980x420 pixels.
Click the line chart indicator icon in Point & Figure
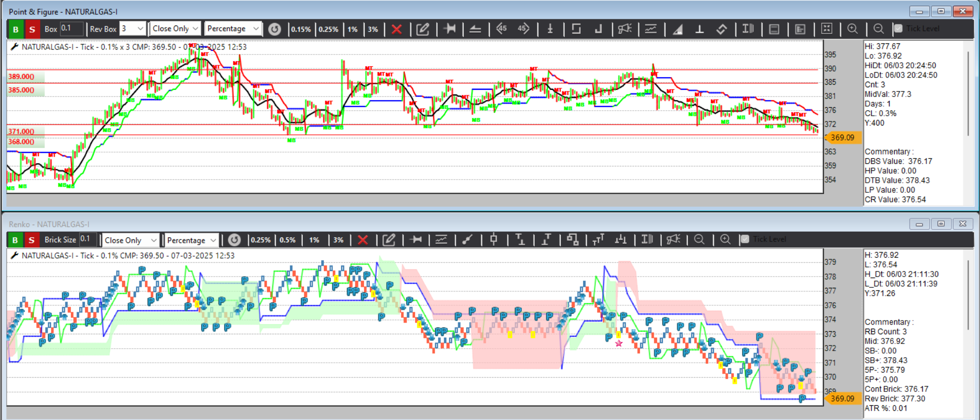point(651,29)
